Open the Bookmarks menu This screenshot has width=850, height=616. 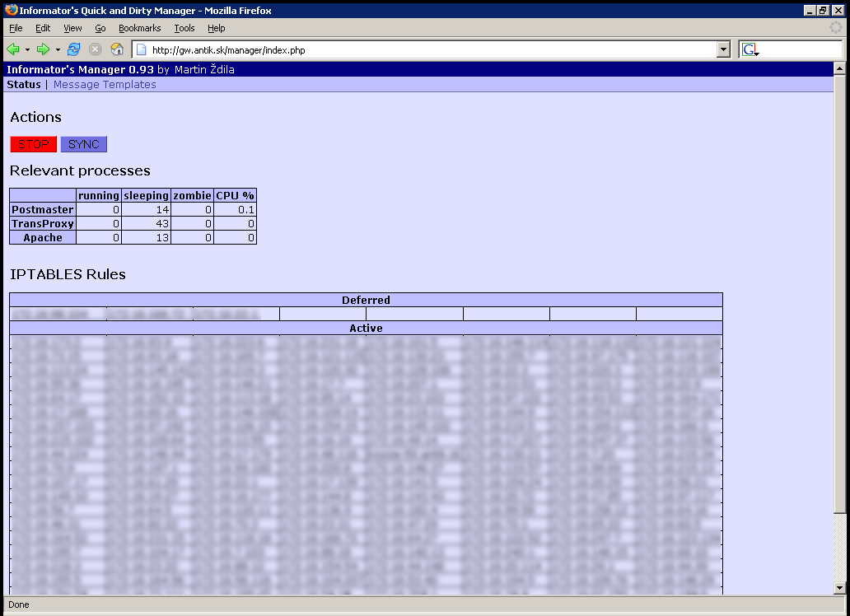[139, 28]
